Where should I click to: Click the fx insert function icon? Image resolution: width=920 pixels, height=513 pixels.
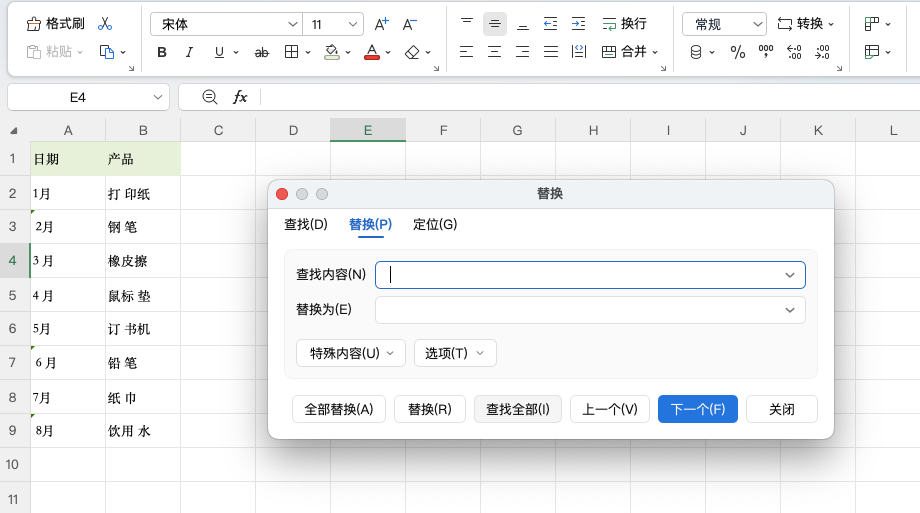[240, 97]
